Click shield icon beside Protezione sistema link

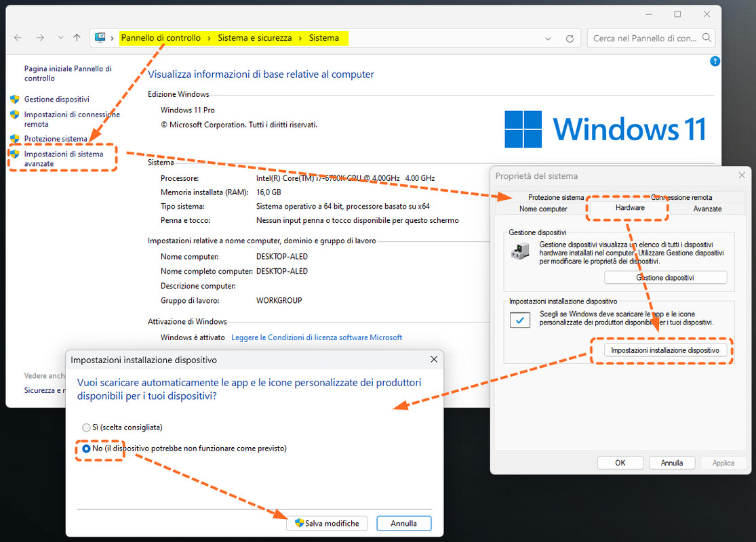pos(15,139)
